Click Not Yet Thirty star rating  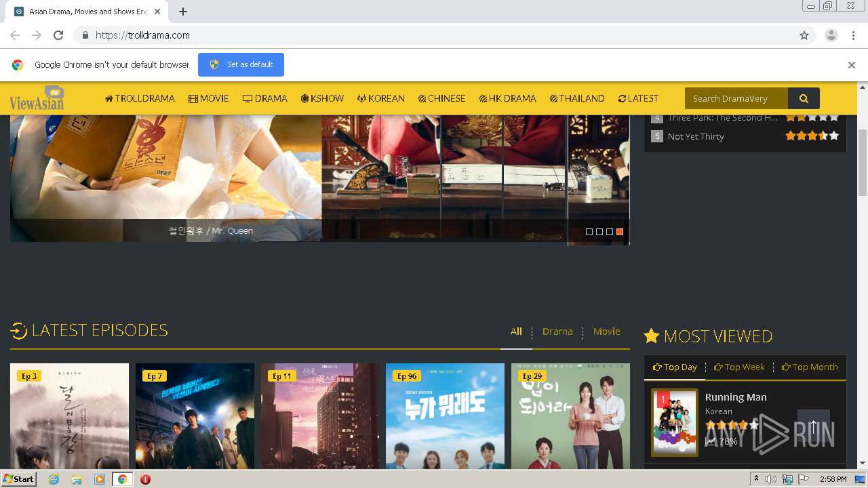(x=812, y=136)
